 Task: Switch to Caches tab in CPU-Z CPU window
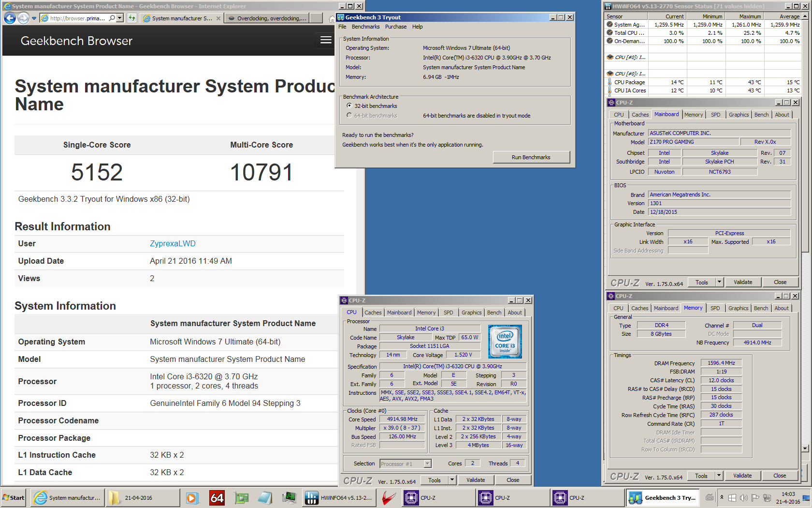coord(373,313)
